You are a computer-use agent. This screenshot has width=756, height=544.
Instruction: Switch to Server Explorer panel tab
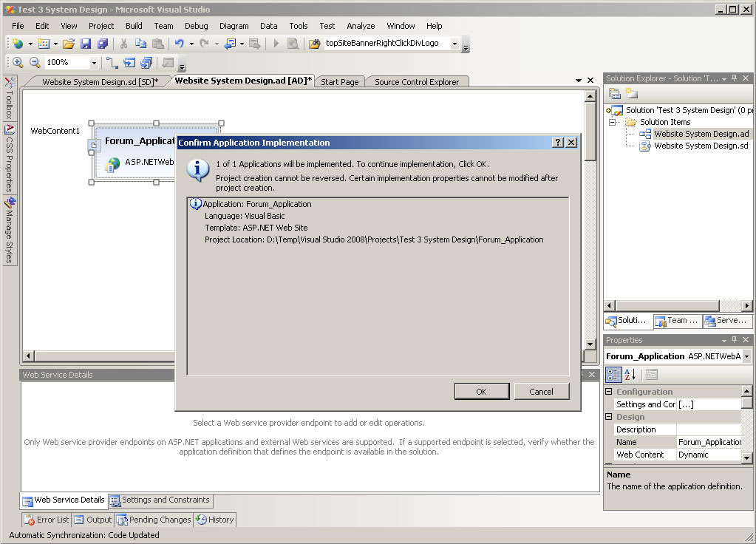726,321
